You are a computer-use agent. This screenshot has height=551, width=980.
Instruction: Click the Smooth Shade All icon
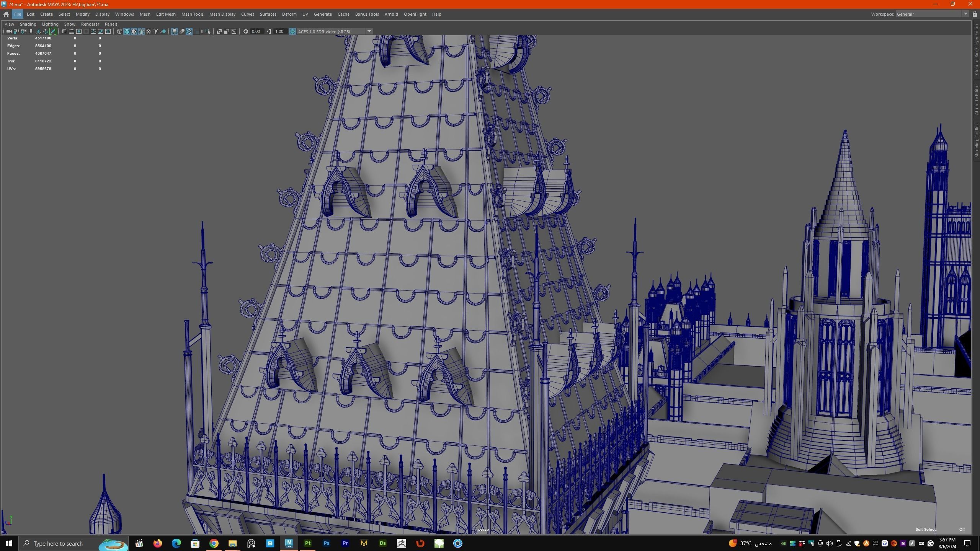(x=127, y=31)
